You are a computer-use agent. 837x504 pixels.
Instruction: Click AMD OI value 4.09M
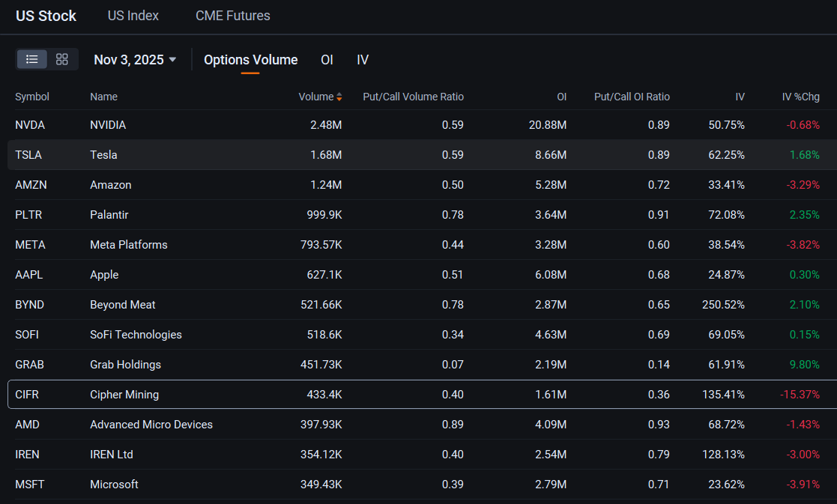[551, 425]
